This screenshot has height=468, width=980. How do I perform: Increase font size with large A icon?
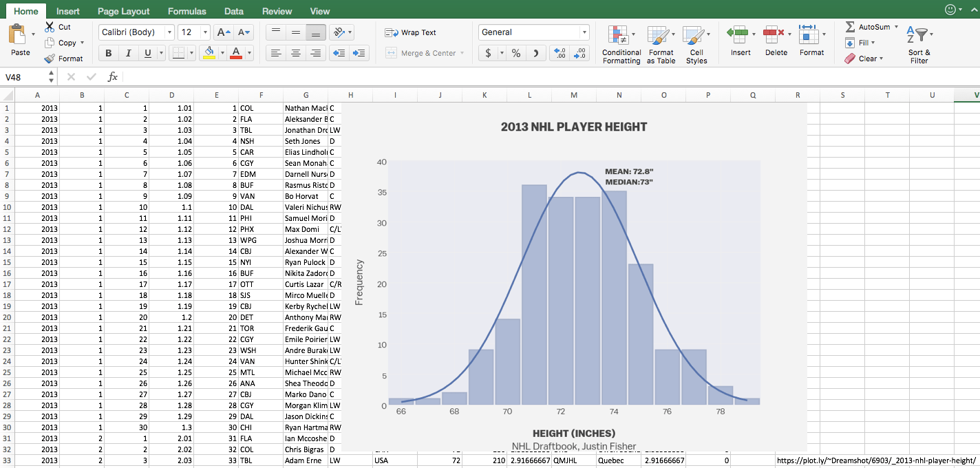click(223, 32)
